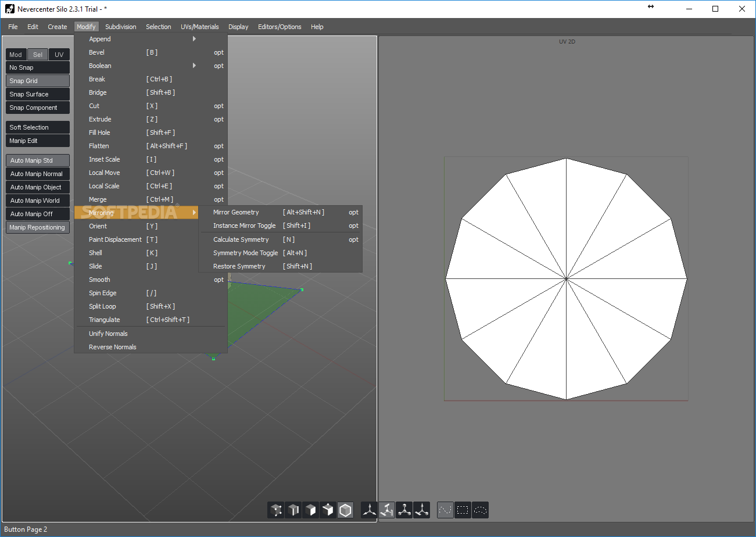The image size is (756, 537).
Task: Open the Selection menu
Action: [159, 27]
